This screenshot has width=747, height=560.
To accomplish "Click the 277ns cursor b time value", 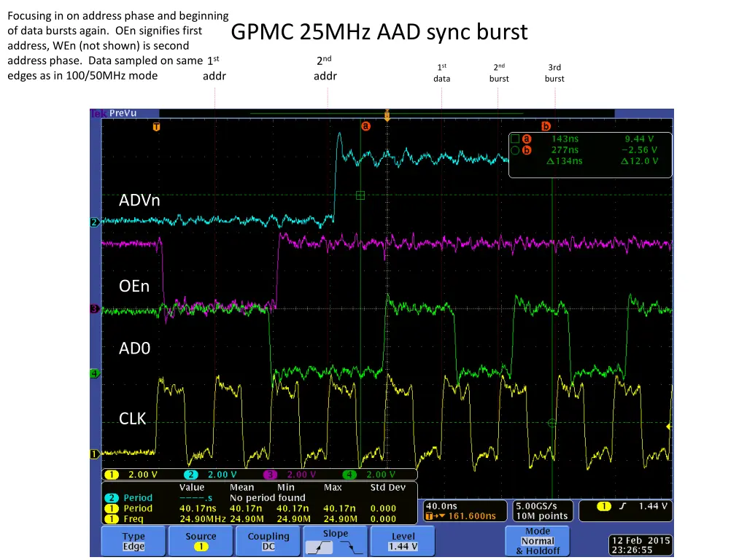I will pyautogui.click(x=565, y=150).
